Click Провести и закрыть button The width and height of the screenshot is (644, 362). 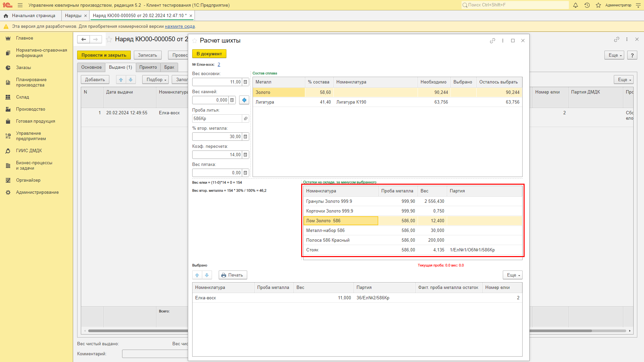coord(104,55)
